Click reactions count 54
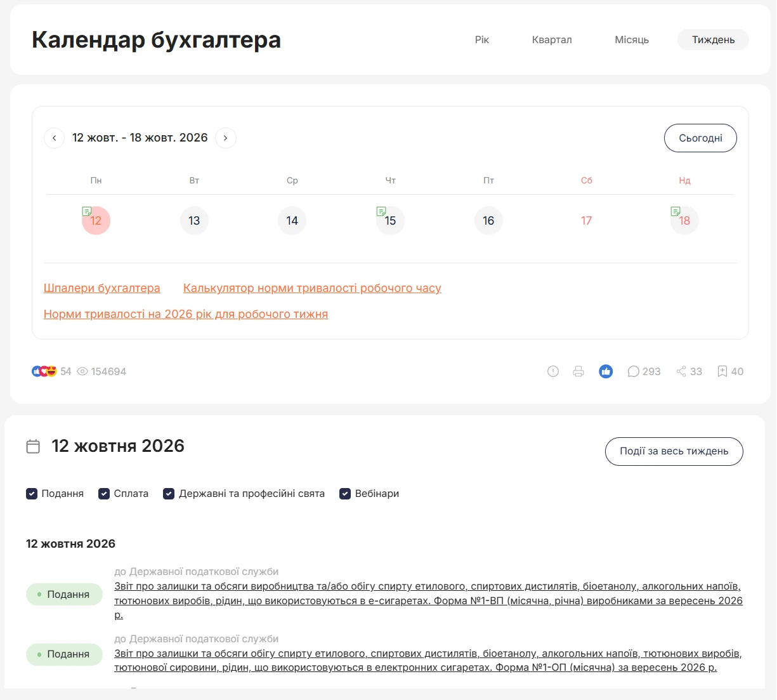777x700 pixels. (x=66, y=371)
